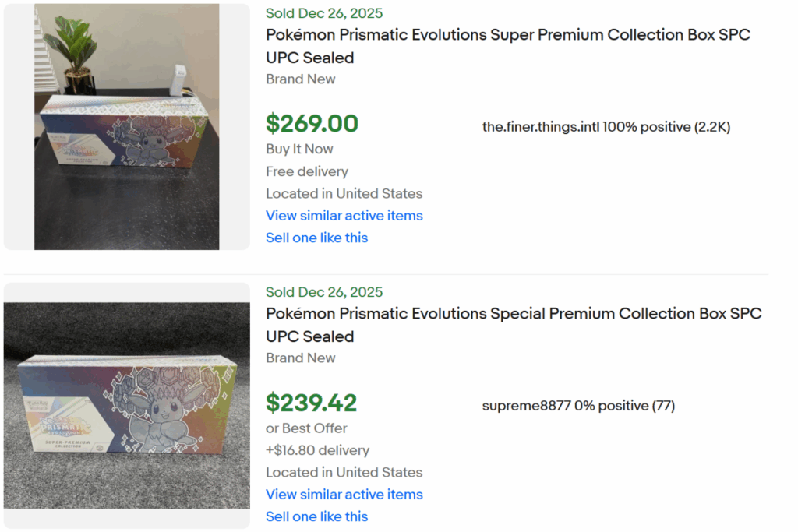Click the Buy It Now label
The width and height of the screenshot is (798, 532).
pyautogui.click(x=298, y=149)
